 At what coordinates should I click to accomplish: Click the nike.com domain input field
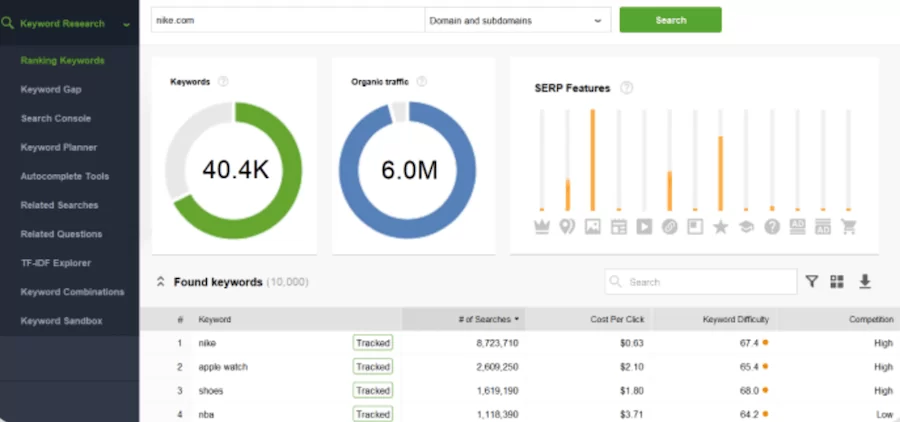[x=288, y=21]
